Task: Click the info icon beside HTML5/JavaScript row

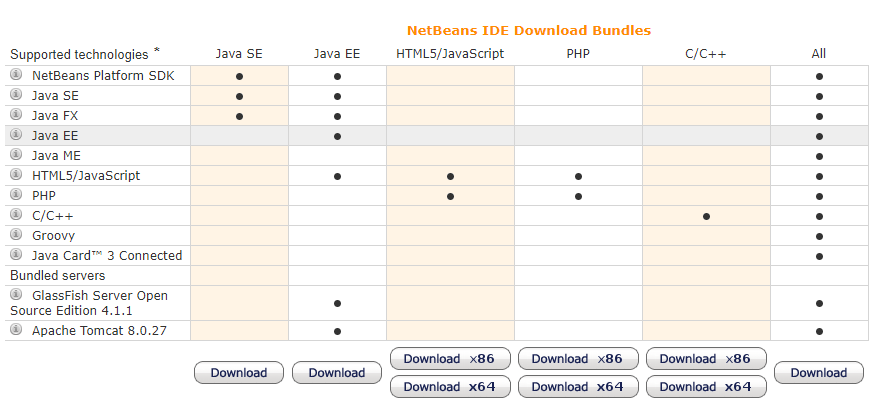Action: (x=16, y=174)
